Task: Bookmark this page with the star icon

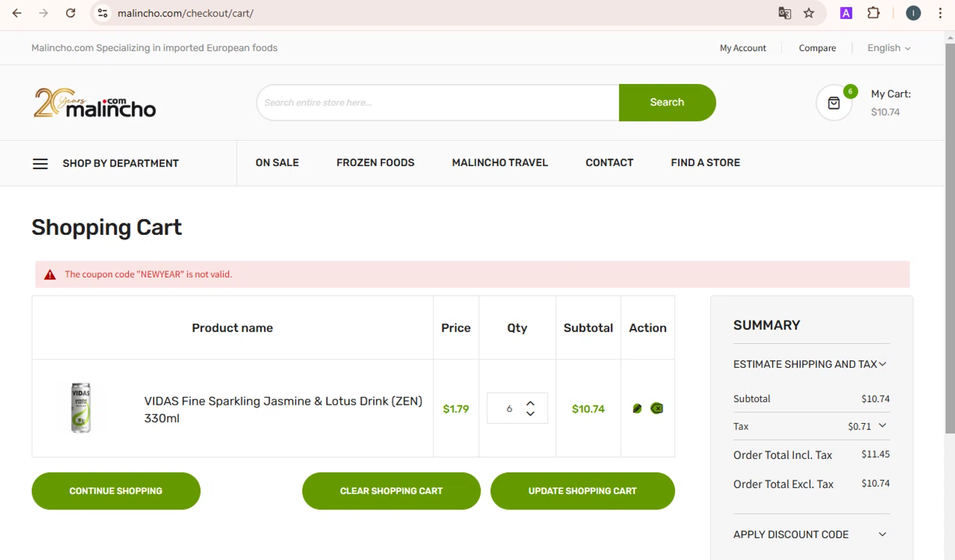Action: 809,13
